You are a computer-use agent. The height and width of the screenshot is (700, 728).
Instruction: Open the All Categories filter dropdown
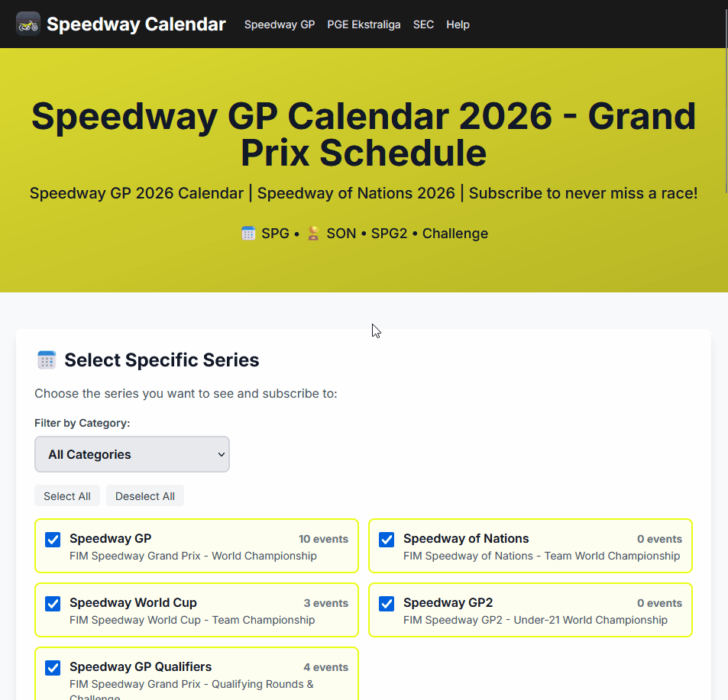[x=131, y=454]
